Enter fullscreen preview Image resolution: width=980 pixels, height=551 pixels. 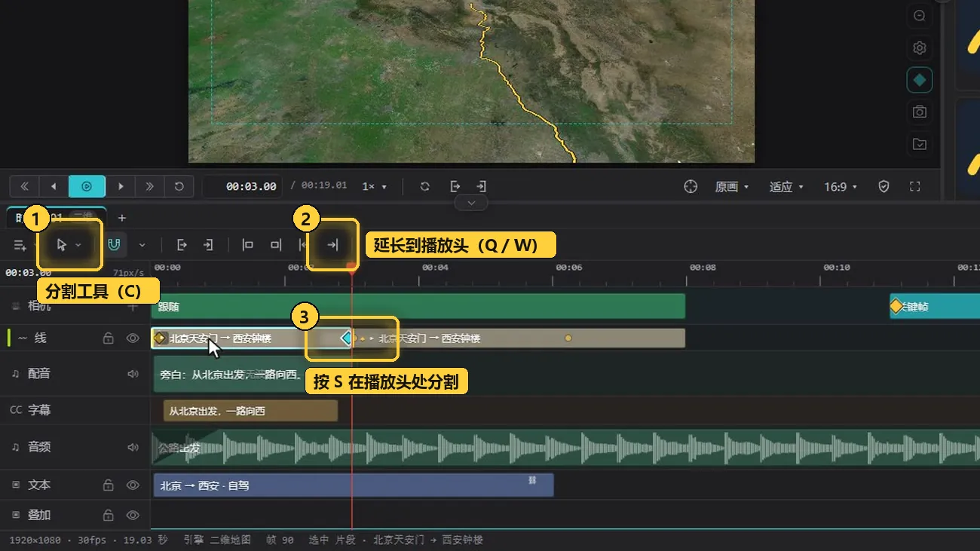[x=915, y=186]
